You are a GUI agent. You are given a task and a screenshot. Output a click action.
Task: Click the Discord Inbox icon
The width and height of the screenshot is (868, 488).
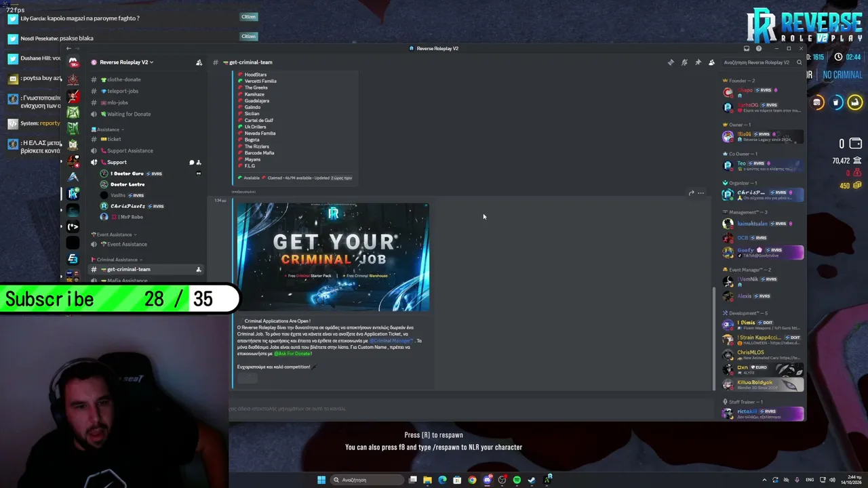pyautogui.click(x=747, y=48)
